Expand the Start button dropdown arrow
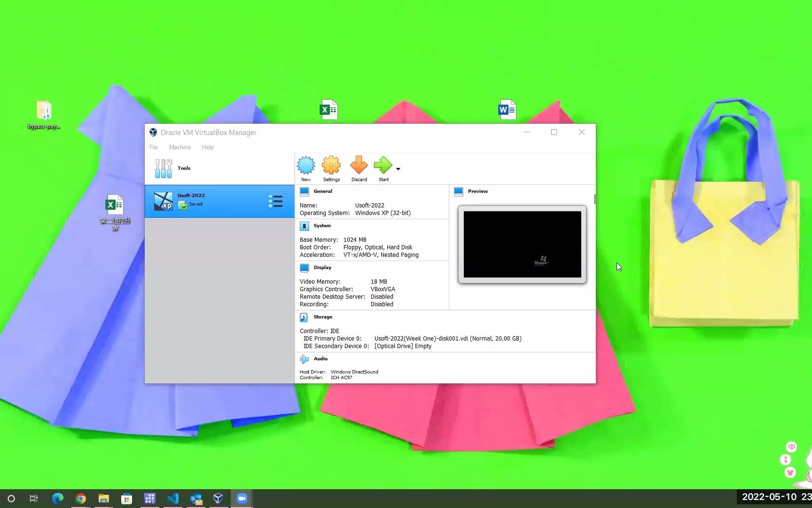 coord(398,169)
